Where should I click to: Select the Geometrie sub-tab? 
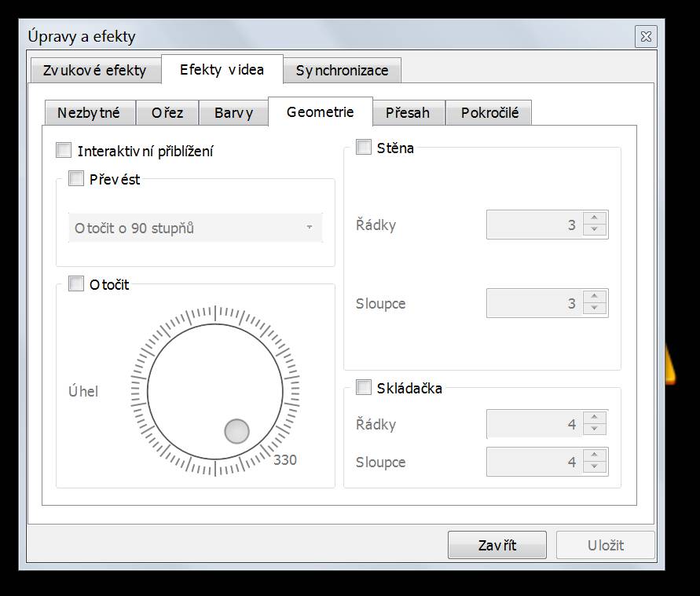coord(320,112)
